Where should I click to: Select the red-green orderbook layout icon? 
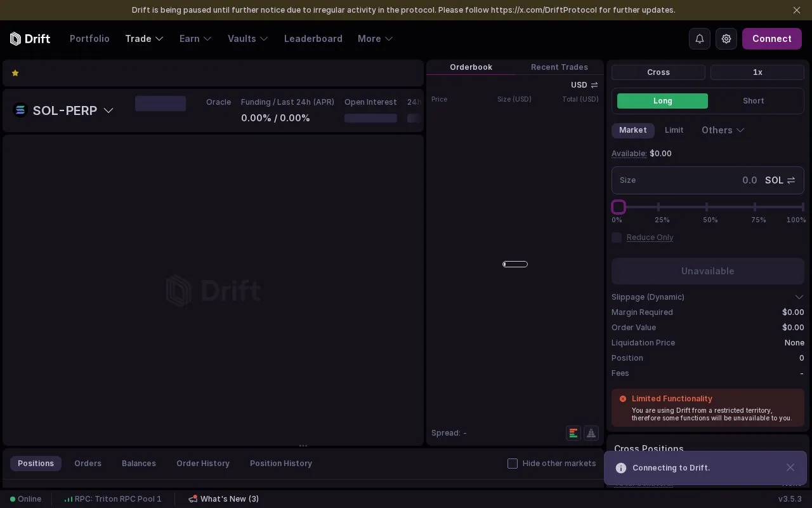[x=573, y=433]
